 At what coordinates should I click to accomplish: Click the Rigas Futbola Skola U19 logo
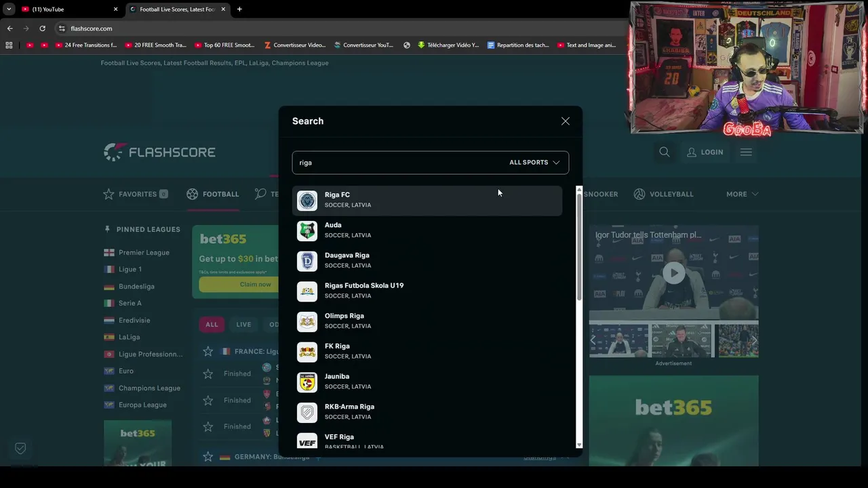click(307, 291)
